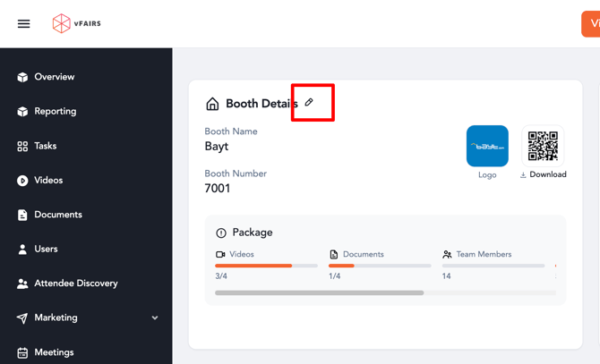
Task: Click the Videos play icon in sidebar
Action: coord(22,181)
